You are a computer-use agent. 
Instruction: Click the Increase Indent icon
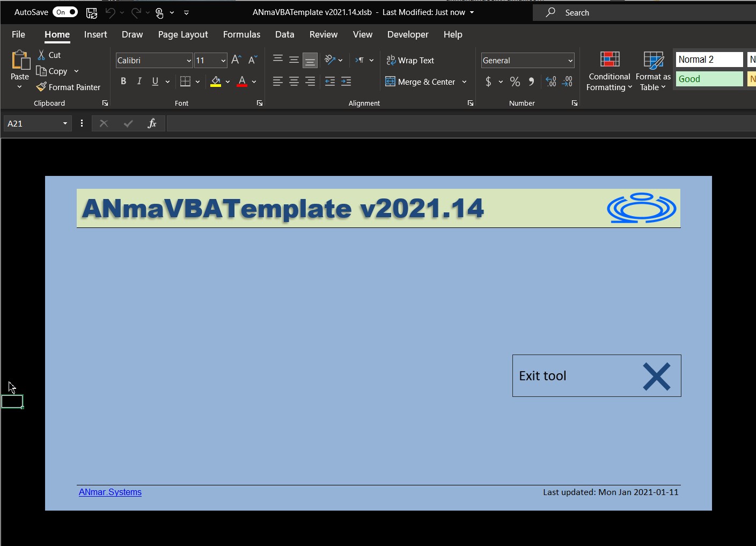click(x=346, y=82)
